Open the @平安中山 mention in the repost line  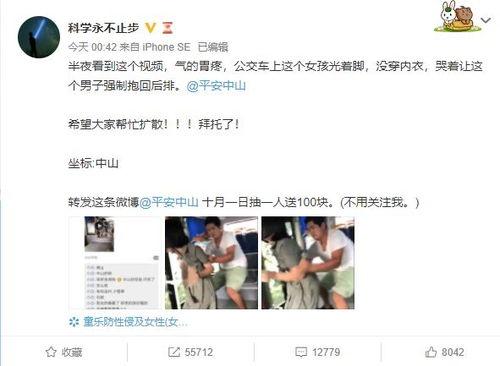[x=169, y=202]
